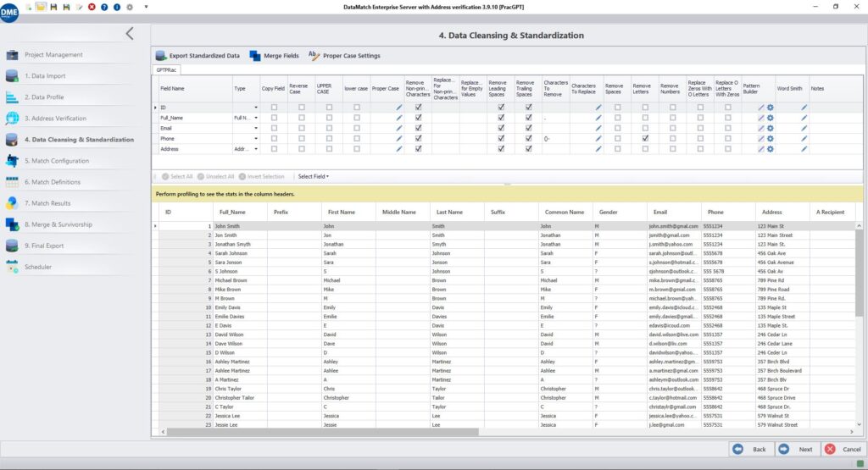Screen dimensions: 868x470
Task: Open Type dropdown for ID row
Action: 256,108
